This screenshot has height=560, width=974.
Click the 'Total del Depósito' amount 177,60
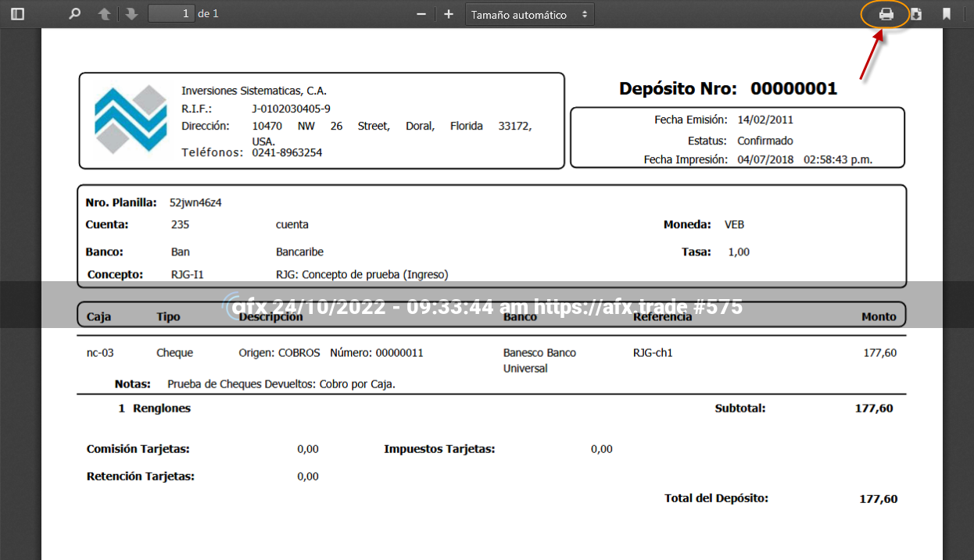pos(878,498)
